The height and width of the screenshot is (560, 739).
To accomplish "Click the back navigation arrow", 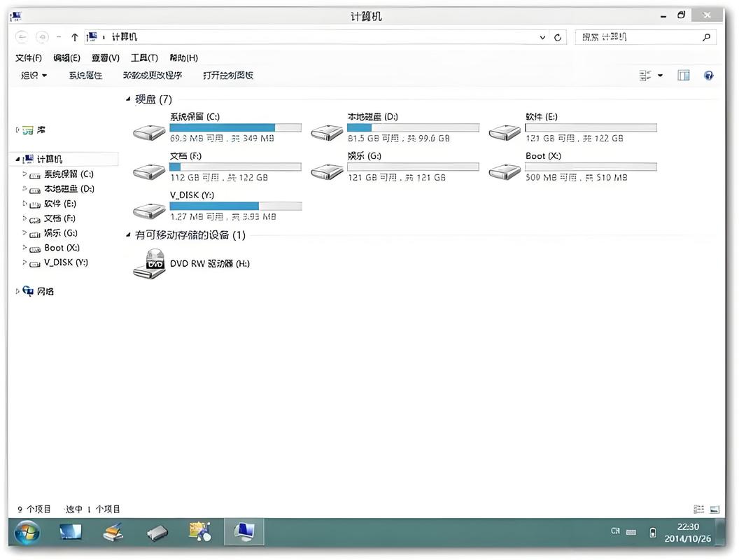I will click(21, 36).
